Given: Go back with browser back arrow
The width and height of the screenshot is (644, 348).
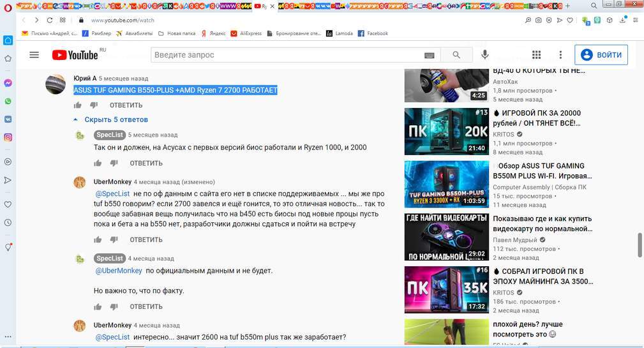Looking at the screenshot, I should [x=24, y=20].
